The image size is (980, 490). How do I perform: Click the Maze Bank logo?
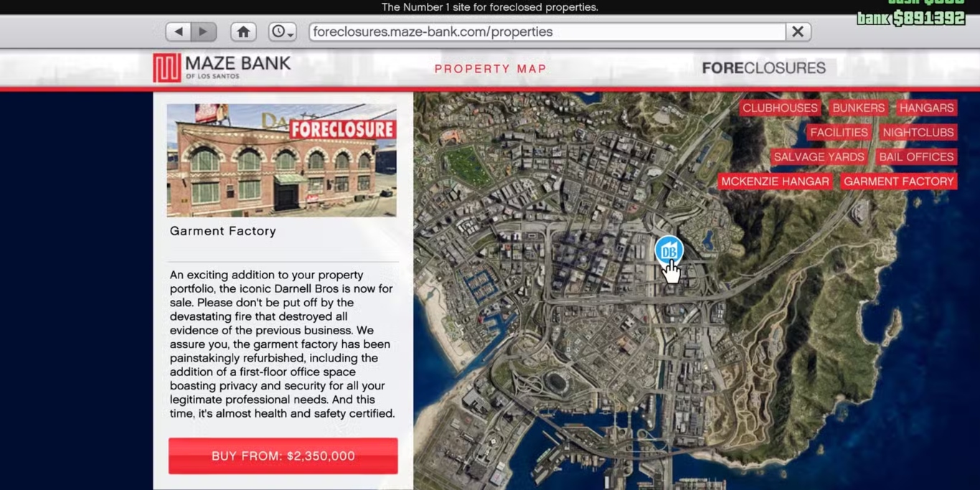coord(222,67)
